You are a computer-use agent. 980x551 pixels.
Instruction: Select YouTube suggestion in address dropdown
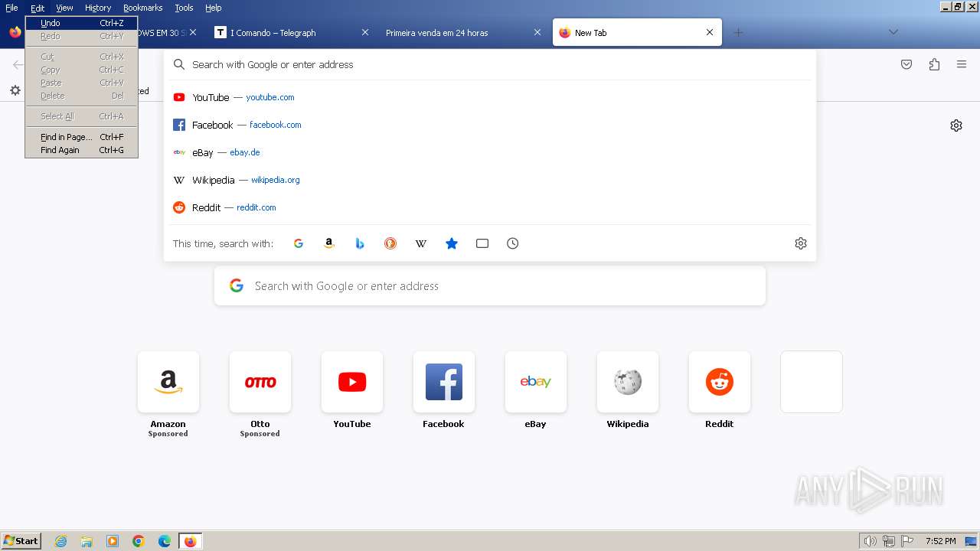[490, 97]
